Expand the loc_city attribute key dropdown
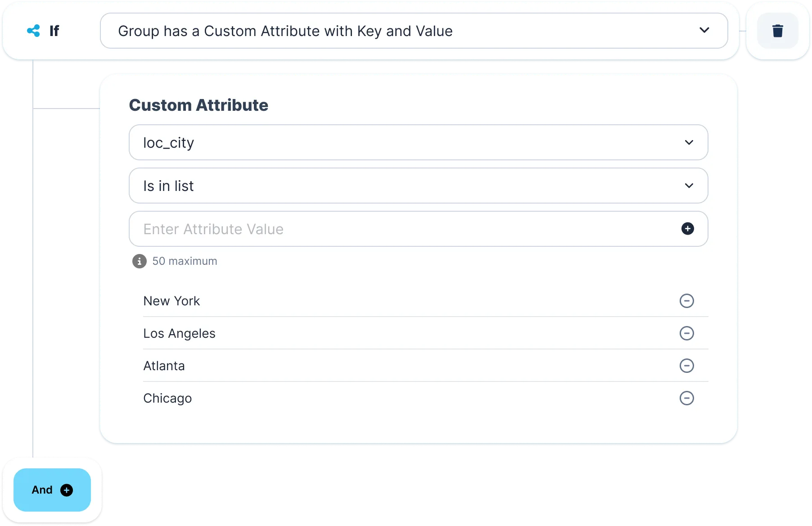Screen dimensions: 812x526 click(x=418, y=142)
